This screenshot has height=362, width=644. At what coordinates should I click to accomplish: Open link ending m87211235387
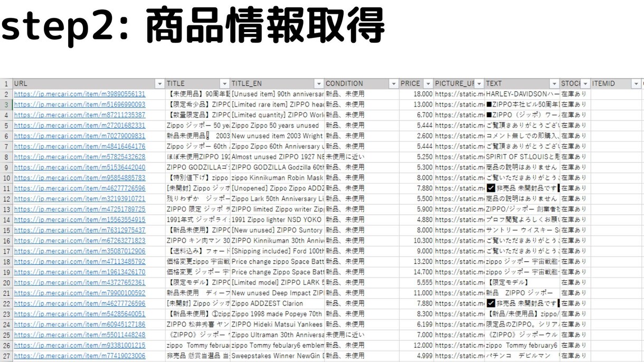click(80, 115)
